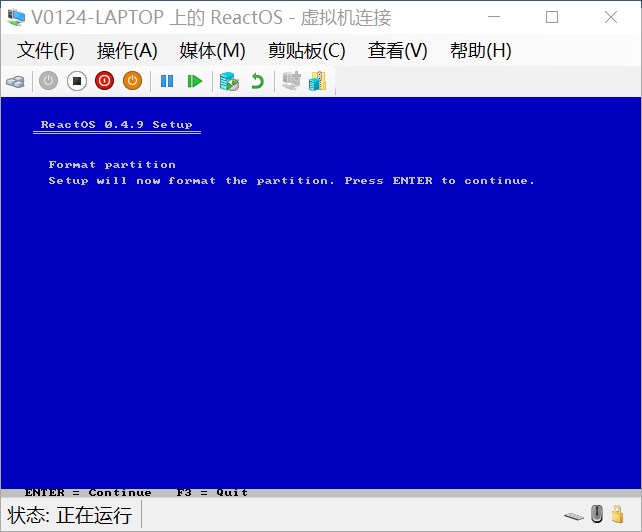Open the 文件(F) menu
This screenshot has width=642, height=532.
45,51
